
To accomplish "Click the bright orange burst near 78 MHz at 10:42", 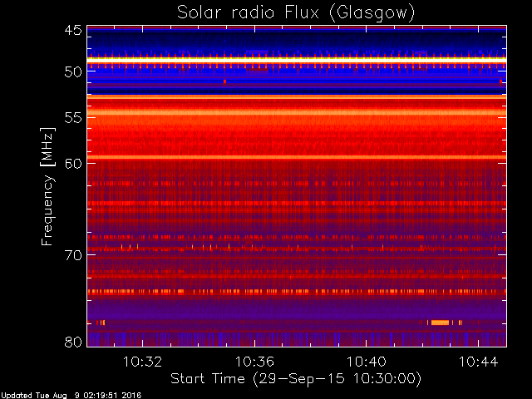I will (x=440, y=323).
